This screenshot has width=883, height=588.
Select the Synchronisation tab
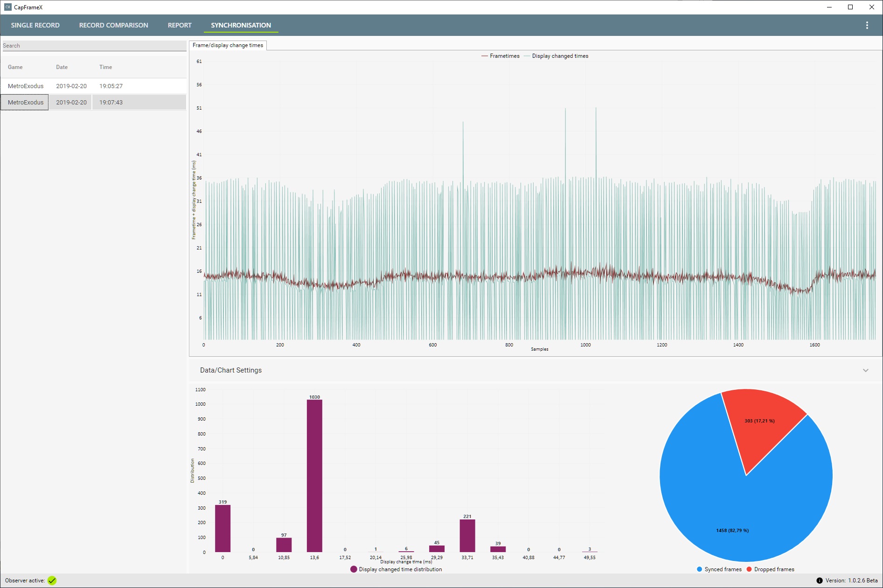tap(241, 25)
